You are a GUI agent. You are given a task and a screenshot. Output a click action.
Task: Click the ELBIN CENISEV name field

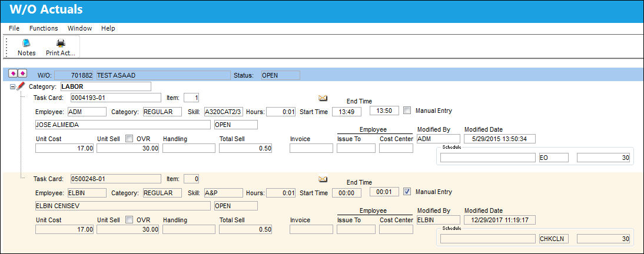tap(123, 206)
